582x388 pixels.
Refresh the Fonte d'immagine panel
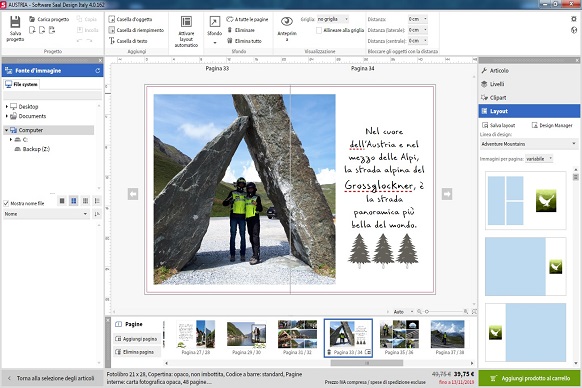pos(98,71)
